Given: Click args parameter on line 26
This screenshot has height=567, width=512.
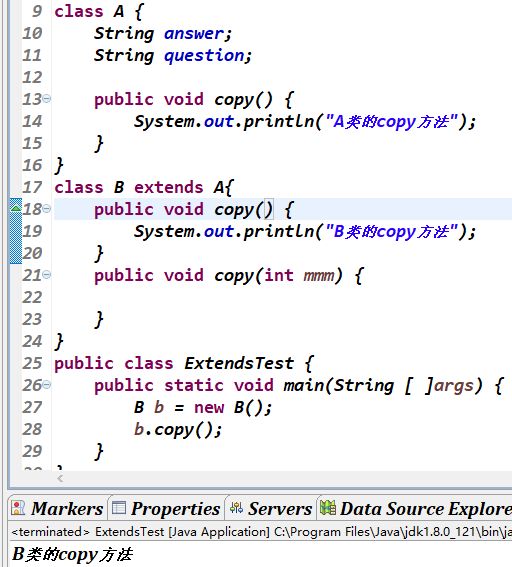Looking at the screenshot, I should coord(453,386).
